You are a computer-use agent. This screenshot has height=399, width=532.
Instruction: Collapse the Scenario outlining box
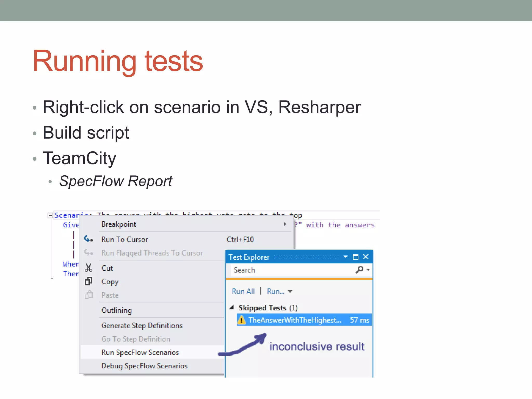[50, 215]
